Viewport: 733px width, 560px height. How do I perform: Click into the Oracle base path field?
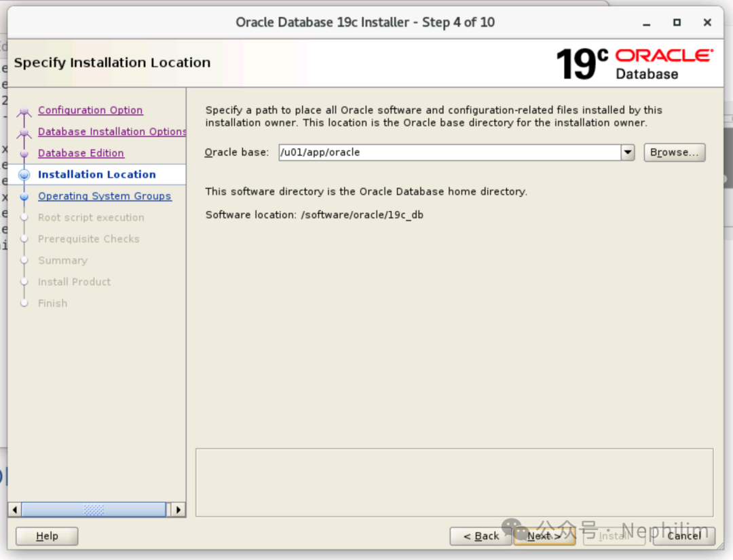click(450, 152)
